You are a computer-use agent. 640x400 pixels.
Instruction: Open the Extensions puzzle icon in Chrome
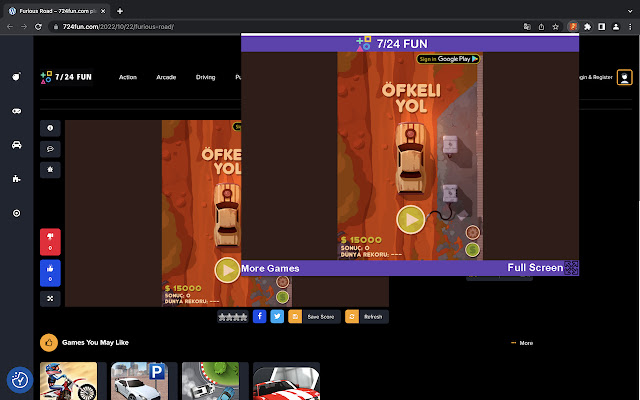(587, 27)
